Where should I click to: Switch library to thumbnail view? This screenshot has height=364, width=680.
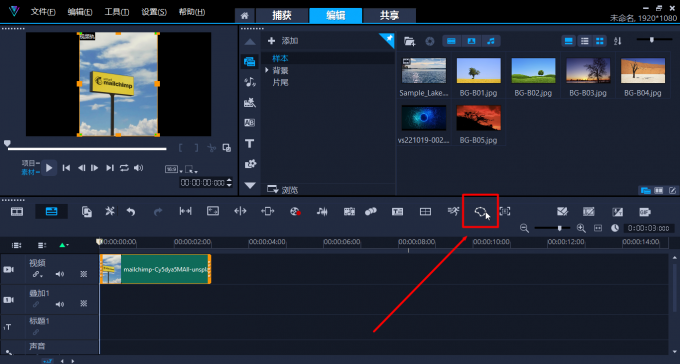[600, 41]
